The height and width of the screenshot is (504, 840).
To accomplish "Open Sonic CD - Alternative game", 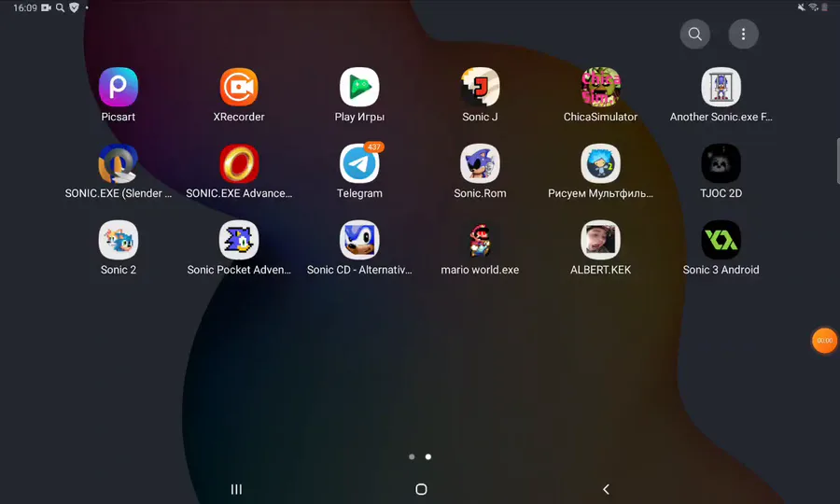I will (x=359, y=241).
